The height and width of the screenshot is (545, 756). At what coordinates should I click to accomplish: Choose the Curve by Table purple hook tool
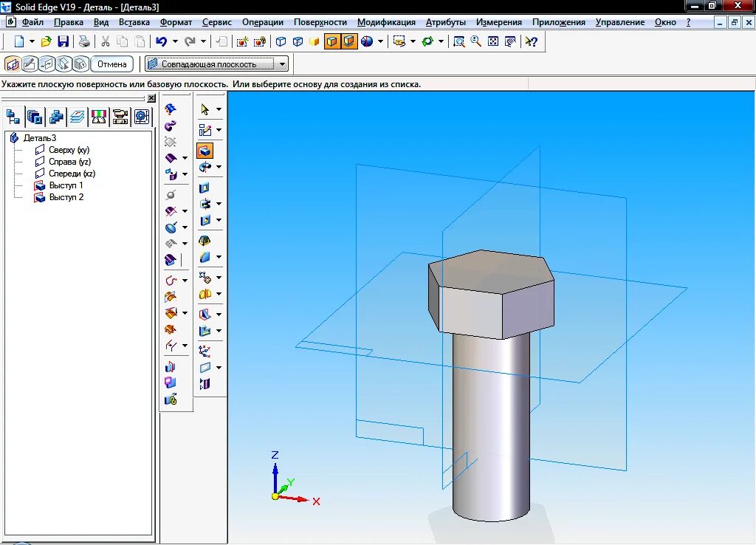tap(171, 126)
